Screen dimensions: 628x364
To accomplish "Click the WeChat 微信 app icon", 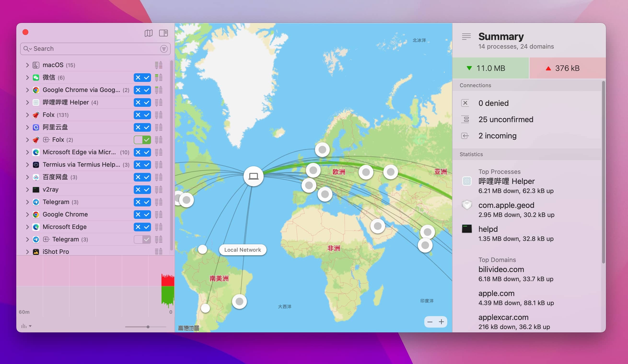I will point(36,78).
